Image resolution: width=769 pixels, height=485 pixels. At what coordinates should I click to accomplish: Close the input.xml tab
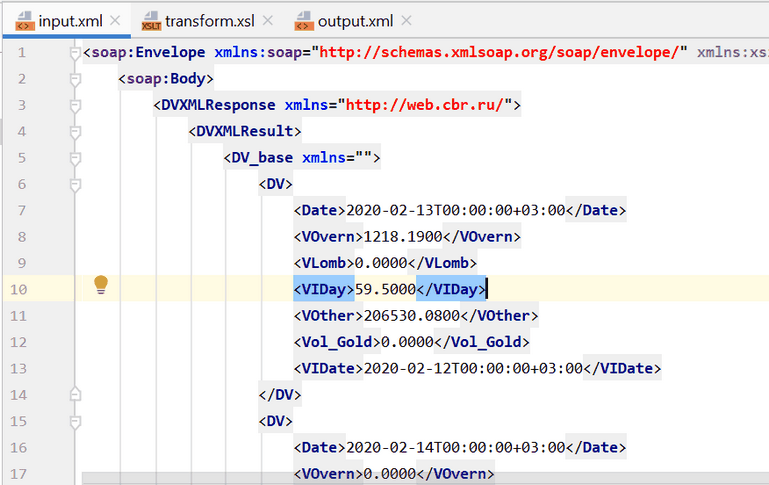[x=115, y=21]
